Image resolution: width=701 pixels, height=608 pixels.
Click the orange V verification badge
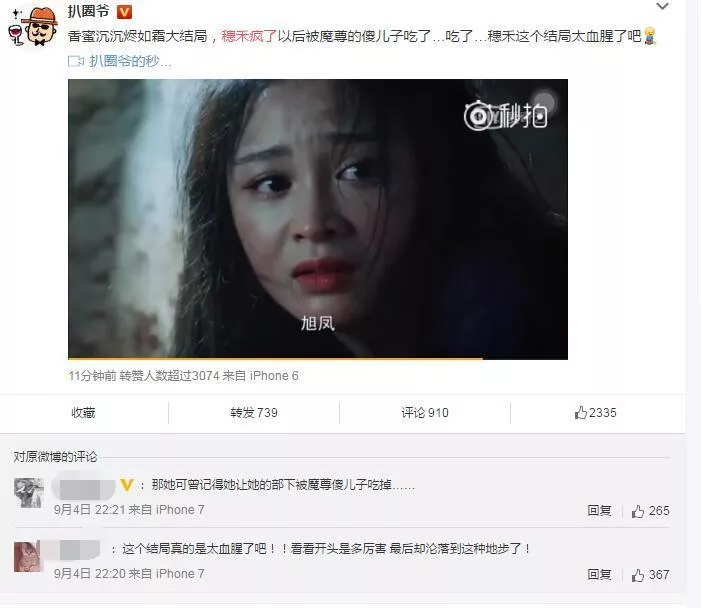[x=124, y=12]
